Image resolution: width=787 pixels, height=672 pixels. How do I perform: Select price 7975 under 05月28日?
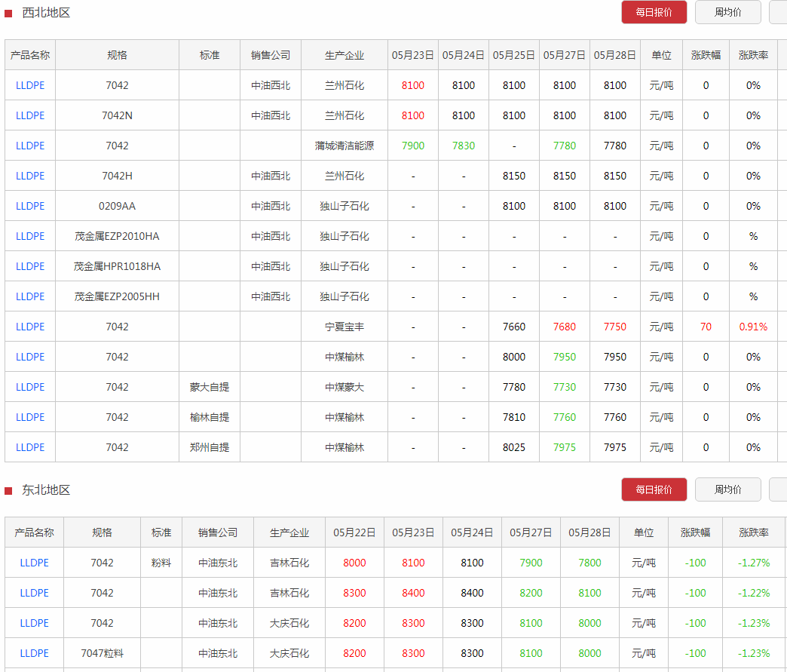point(615,447)
